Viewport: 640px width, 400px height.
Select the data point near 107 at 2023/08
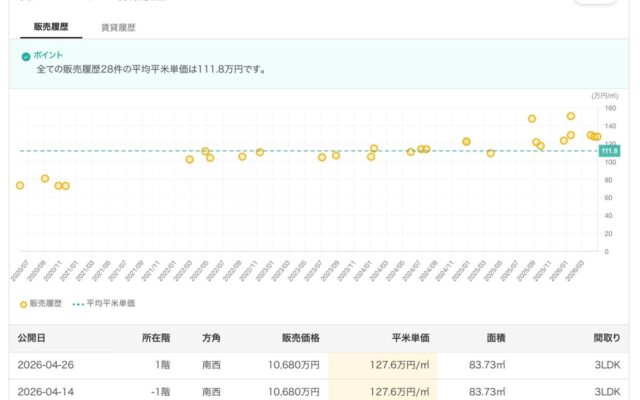[x=336, y=156]
